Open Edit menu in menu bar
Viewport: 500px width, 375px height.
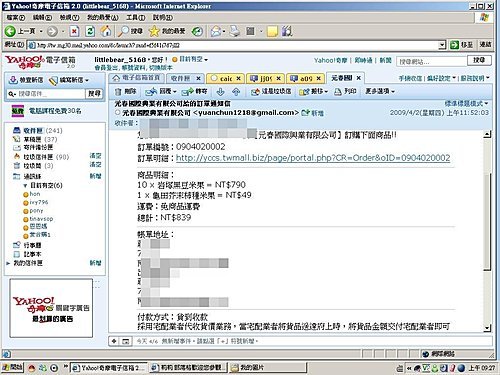click(42, 17)
